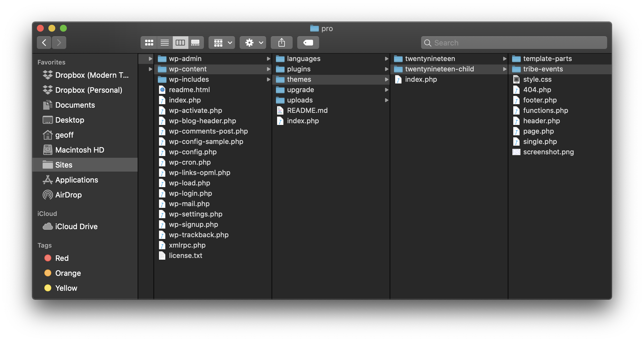
Task: Expand the languages folder arrow
Action: coord(387,59)
